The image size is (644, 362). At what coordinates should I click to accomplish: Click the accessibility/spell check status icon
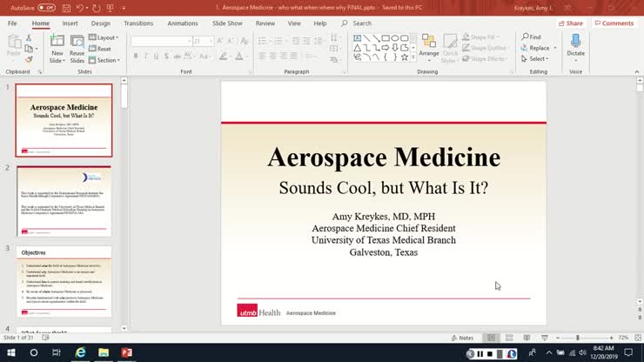click(x=45, y=338)
